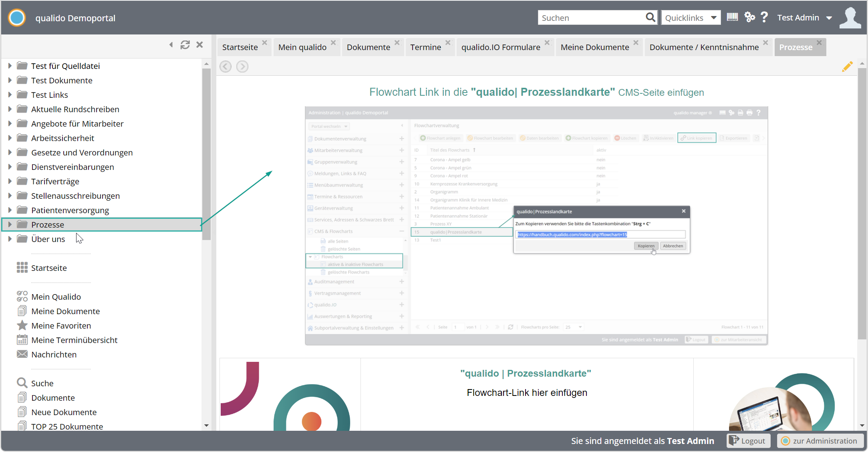Open Neue Dokumente in the sidebar
The width and height of the screenshot is (868, 452).
point(56,412)
